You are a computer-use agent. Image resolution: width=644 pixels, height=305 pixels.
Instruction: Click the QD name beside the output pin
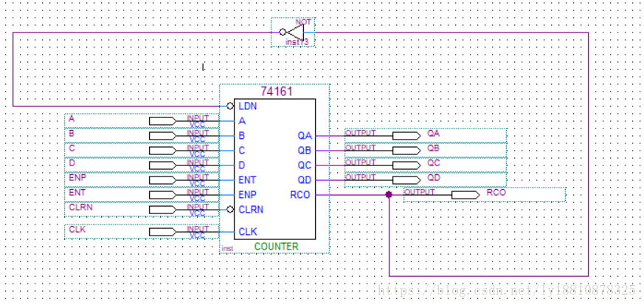[x=434, y=177]
